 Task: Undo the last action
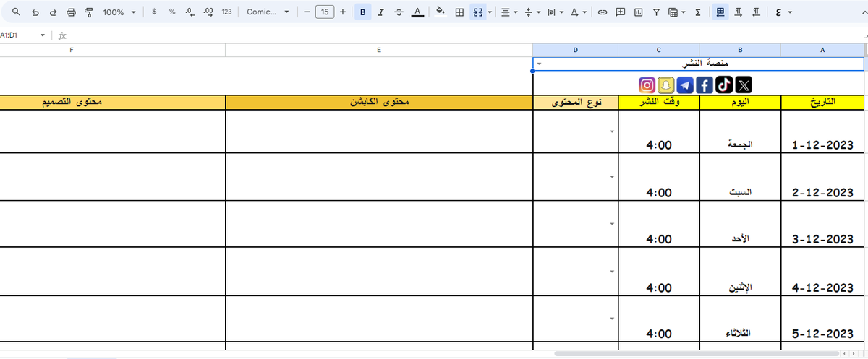tap(35, 12)
